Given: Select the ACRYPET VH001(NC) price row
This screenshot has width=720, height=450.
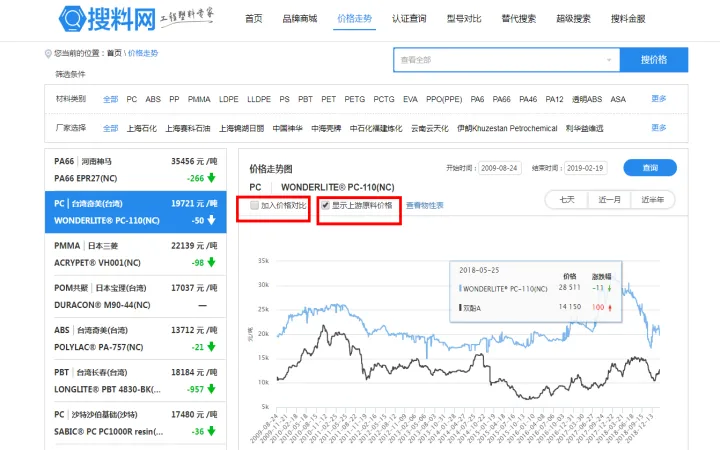Looking at the screenshot, I should point(135,254).
